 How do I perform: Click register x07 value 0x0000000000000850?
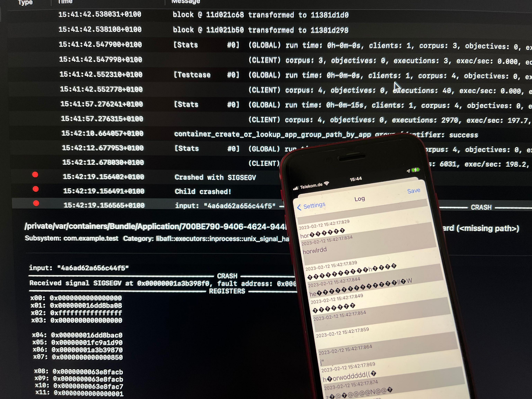click(87, 357)
